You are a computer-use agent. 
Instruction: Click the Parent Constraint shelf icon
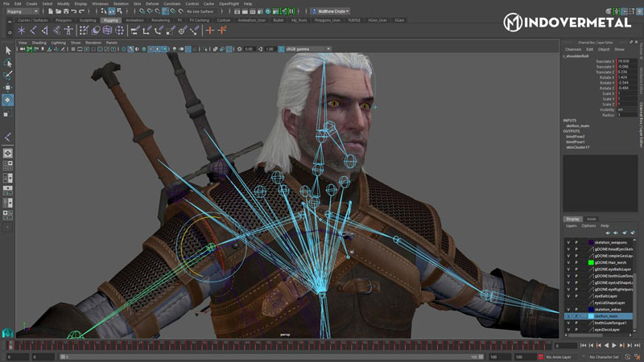click(134, 31)
